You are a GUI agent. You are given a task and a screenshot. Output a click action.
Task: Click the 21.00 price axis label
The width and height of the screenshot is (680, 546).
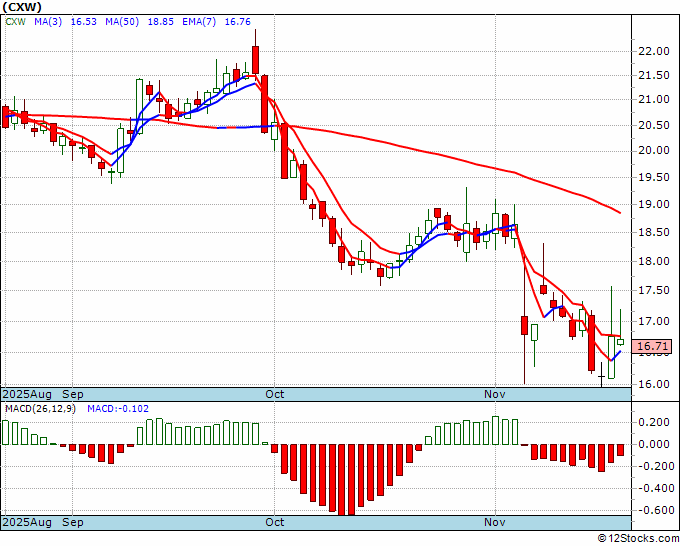click(654, 100)
